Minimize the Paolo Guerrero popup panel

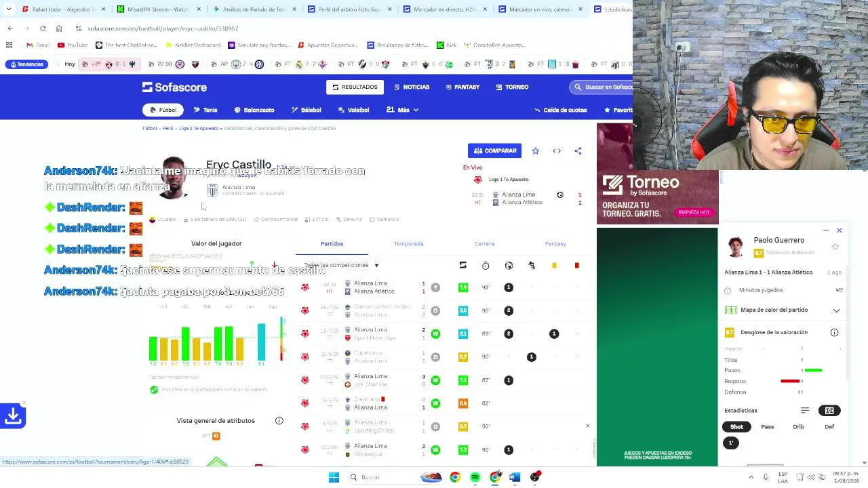click(825, 230)
